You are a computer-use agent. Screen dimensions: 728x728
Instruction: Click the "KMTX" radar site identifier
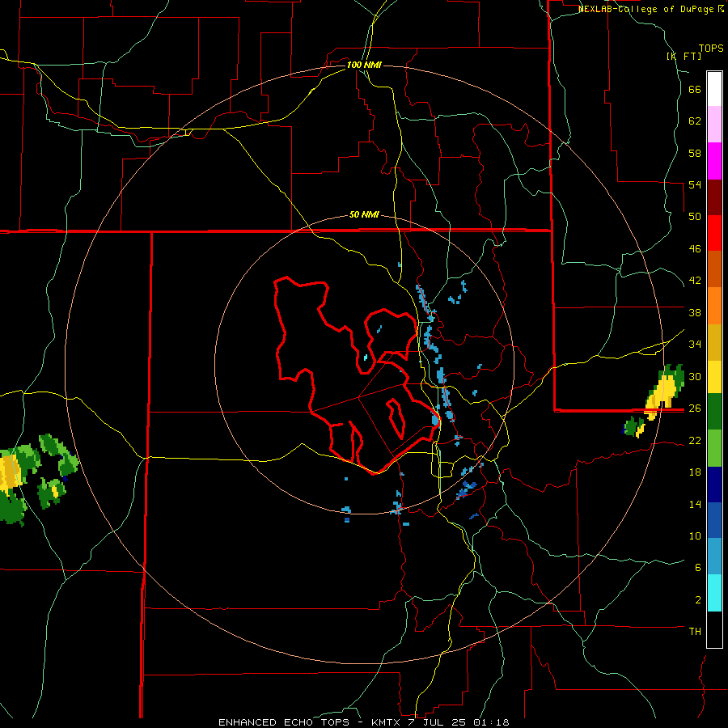(x=385, y=722)
